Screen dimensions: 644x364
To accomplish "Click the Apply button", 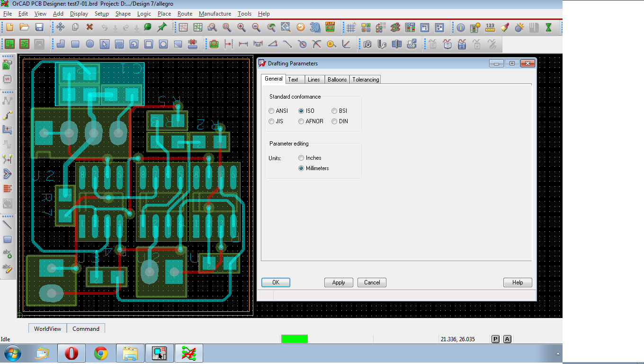I will pos(339,282).
